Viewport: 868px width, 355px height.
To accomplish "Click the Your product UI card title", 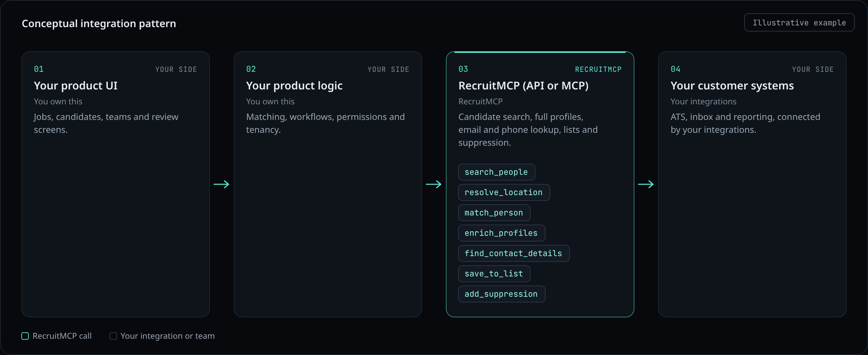I will pyautogui.click(x=76, y=86).
